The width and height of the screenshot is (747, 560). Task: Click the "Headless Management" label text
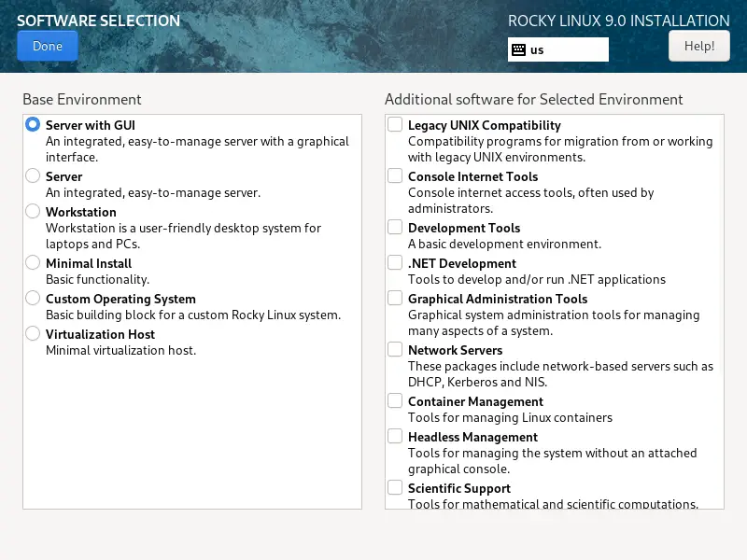473,437
